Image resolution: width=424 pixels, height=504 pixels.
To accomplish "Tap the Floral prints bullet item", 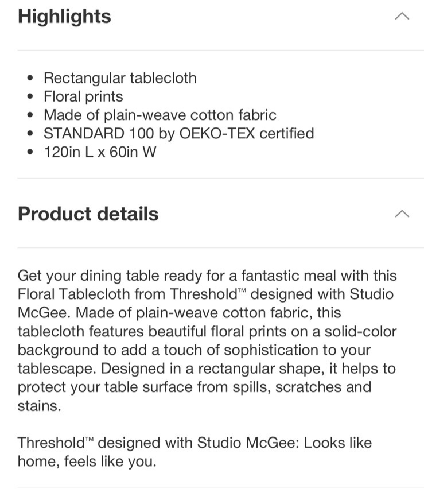I will [x=84, y=96].
